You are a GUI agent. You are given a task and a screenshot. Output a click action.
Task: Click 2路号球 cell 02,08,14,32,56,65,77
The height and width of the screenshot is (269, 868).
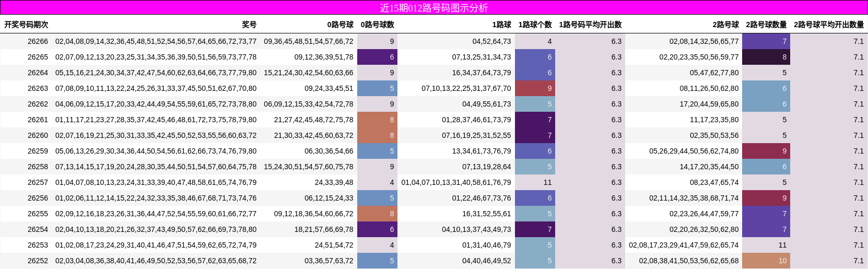705,41
